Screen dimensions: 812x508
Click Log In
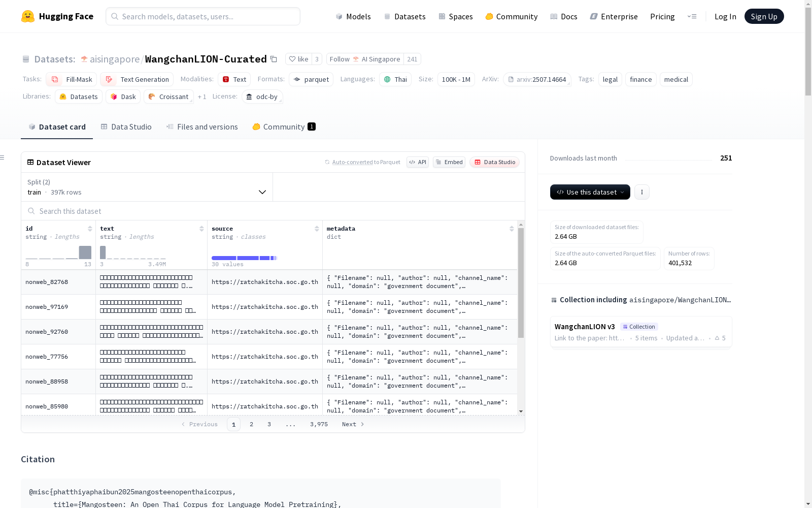pyautogui.click(x=725, y=16)
